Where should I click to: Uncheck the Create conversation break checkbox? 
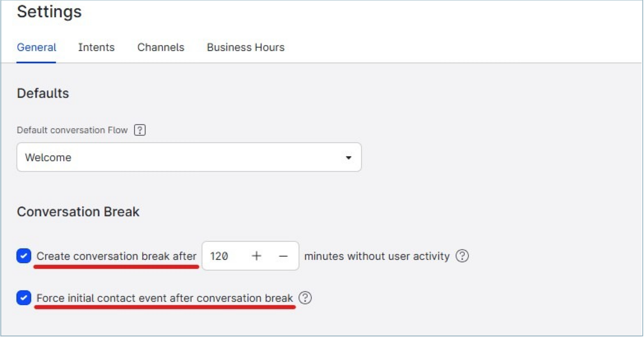point(24,256)
